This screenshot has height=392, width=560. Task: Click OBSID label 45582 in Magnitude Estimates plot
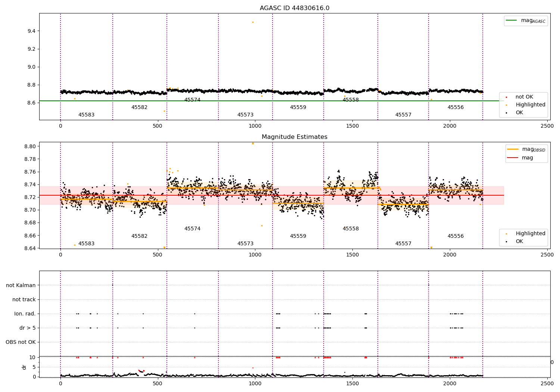tap(139, 236)
